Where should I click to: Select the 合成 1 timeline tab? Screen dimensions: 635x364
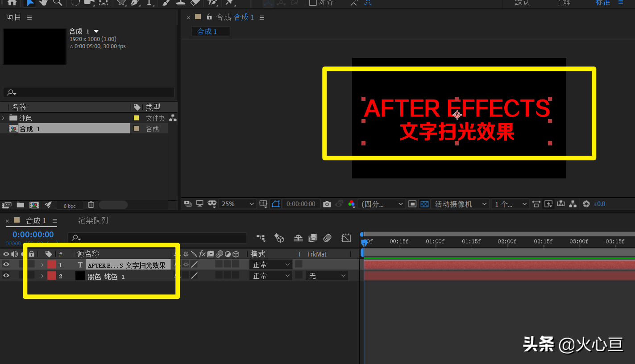(36, 220)
